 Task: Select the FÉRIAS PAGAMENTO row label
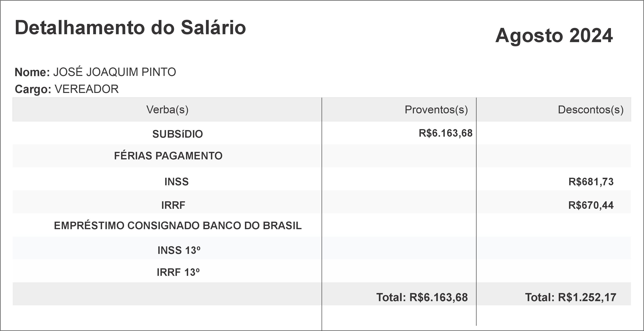click(x=168, y=156)
